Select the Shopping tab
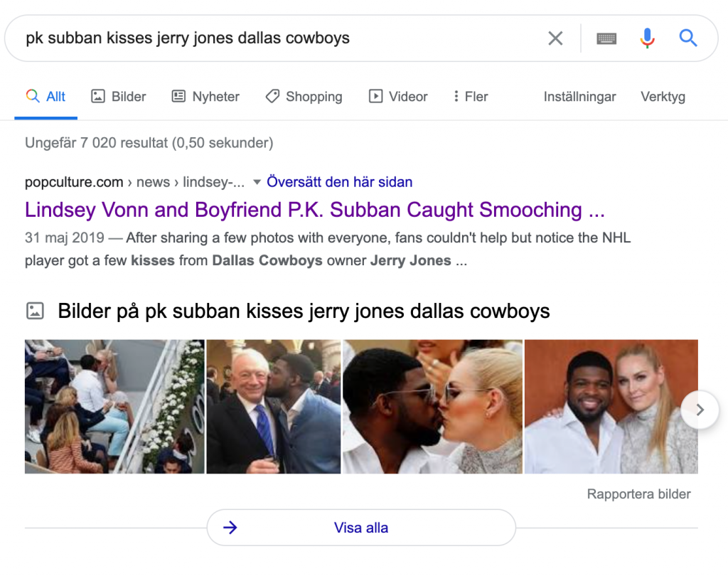 click(304, 97)
